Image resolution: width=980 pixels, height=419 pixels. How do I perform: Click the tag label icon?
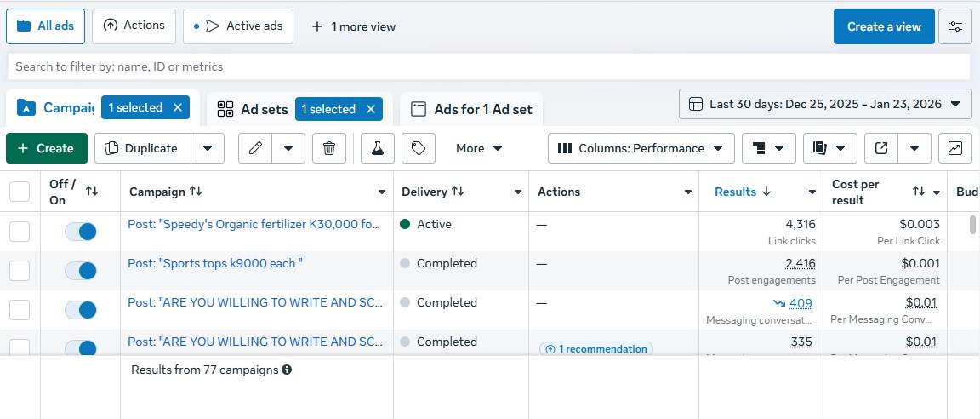[418, 148]
